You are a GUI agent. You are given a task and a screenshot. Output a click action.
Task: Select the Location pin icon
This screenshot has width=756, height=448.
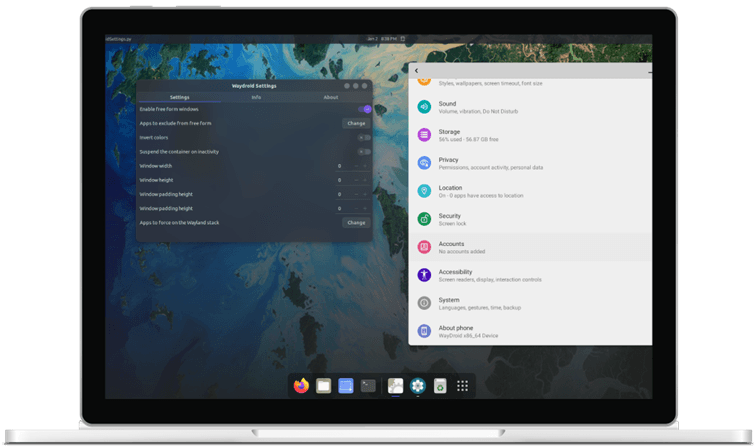pyautogui.click(x=424, y=190)
